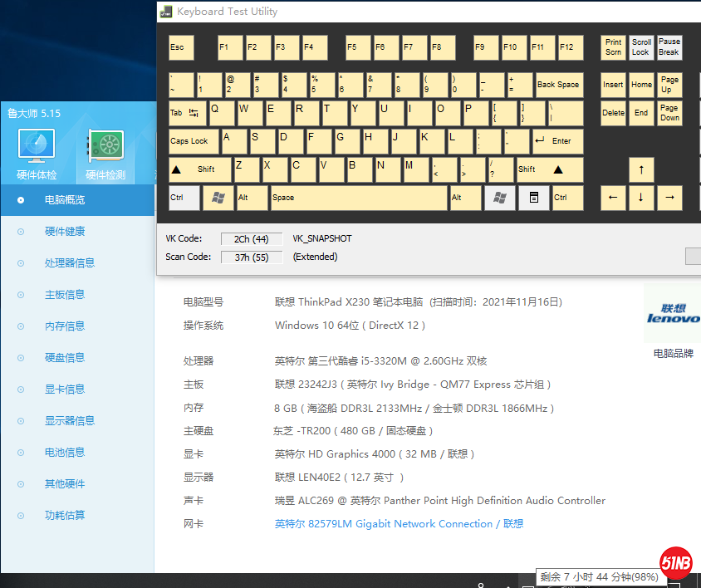Open 硬件体检 hardware checkup icon
701x588 pixels.
point(37,154)
